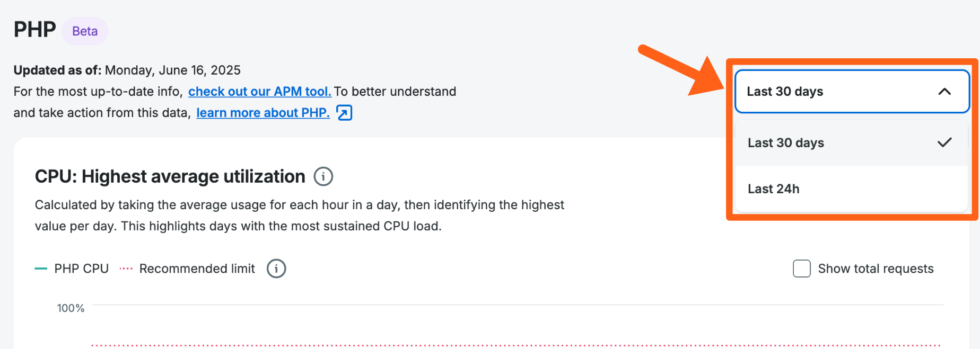
Task: Select the Last 24h option
Action: [774, 189]
